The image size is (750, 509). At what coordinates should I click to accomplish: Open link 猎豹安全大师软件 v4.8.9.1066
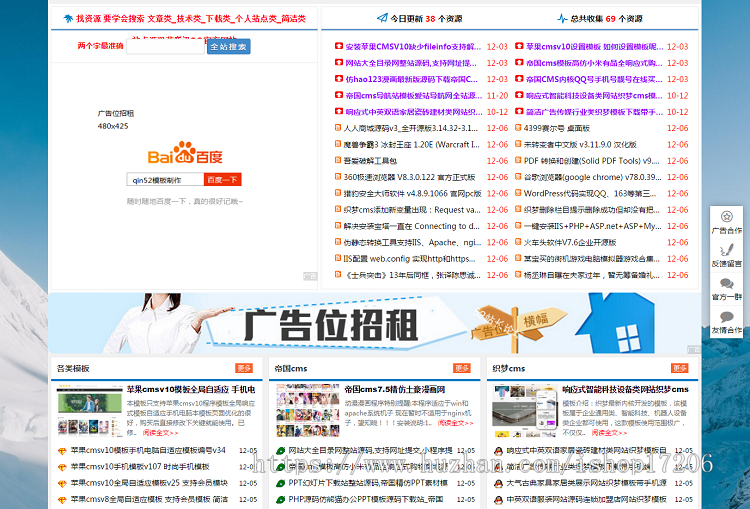pos(412,193)
